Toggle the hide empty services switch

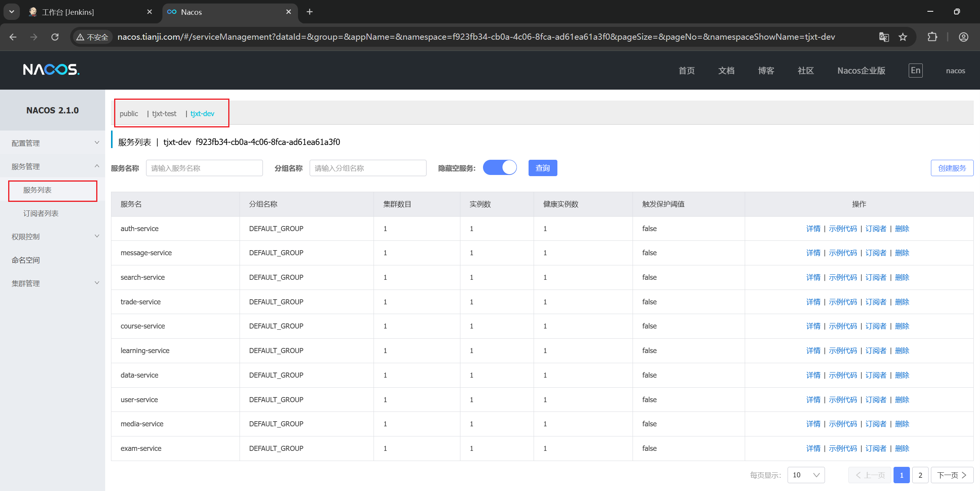(x=500, y=168)
